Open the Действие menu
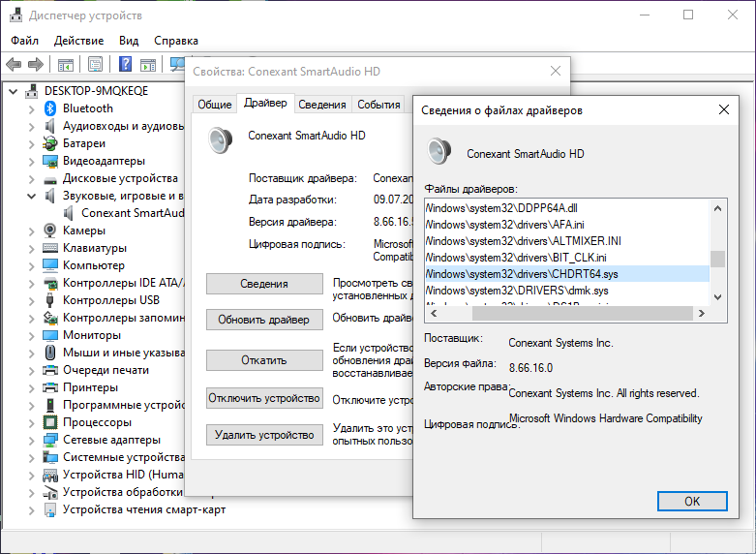The width and height of the screenshot is (756, 554). tap(78, 41)
